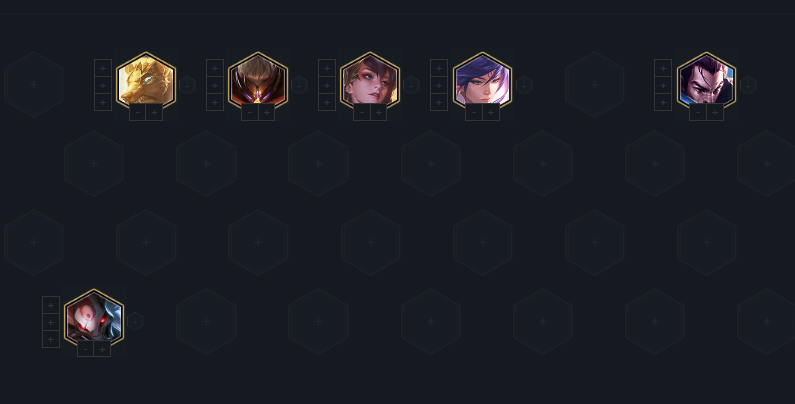Increase star level of golden wolf champion
Viewport: 795px width, 404px height.
click(155, 112)
